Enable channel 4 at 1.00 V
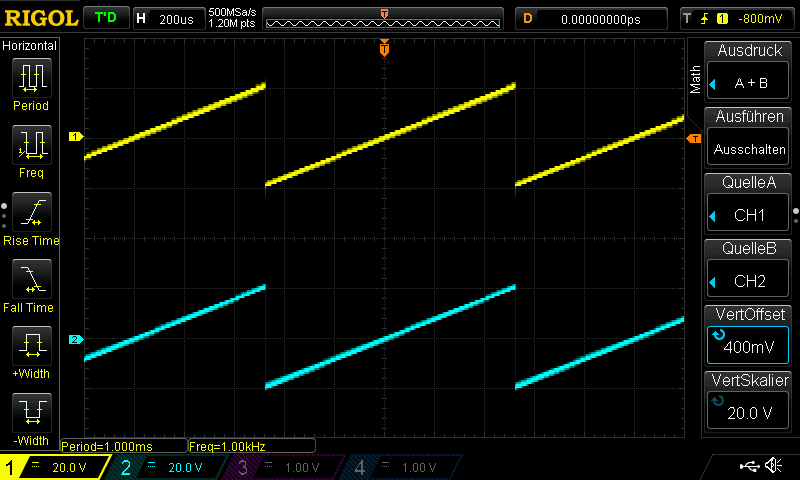This screenshot has width=800, height=480. [403, 467]
